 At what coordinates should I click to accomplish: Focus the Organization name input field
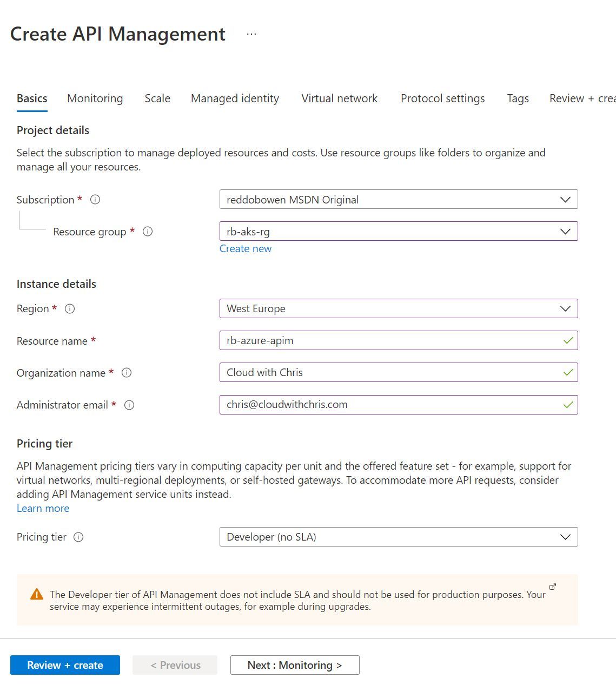(x=399, y=372)
